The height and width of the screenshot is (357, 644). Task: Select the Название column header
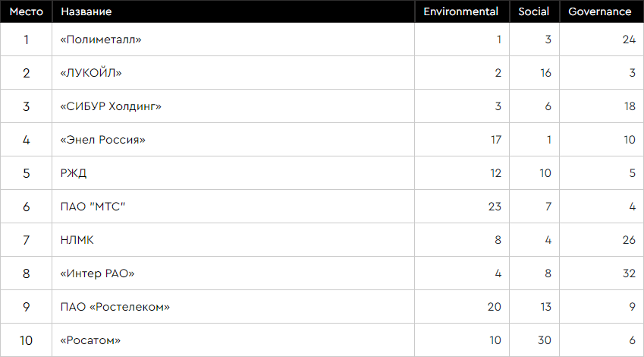point(86,11)
